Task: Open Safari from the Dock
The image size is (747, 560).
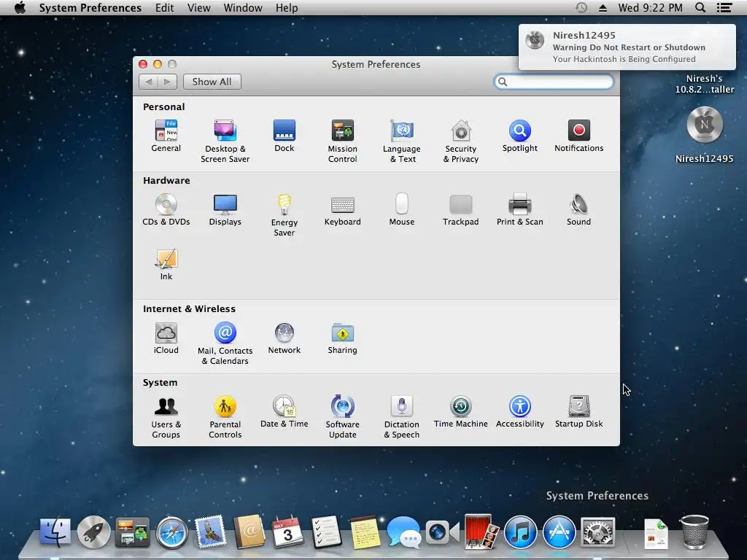Action: (x=171, y=532)
